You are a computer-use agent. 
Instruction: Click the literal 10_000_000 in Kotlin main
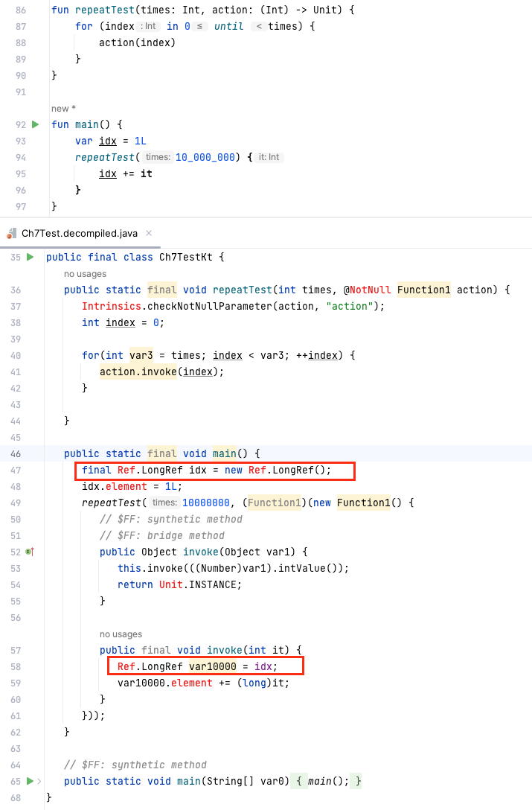point(205,157)
